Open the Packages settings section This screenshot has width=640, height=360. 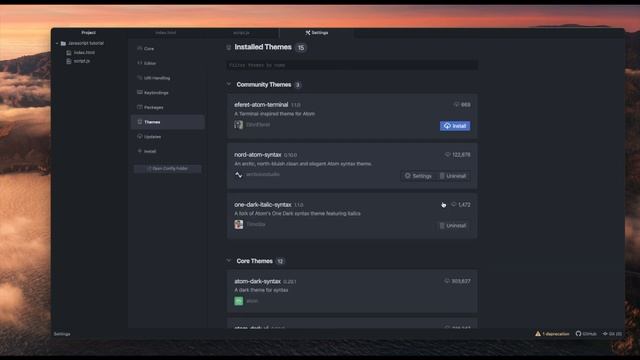tap(167, 107)
